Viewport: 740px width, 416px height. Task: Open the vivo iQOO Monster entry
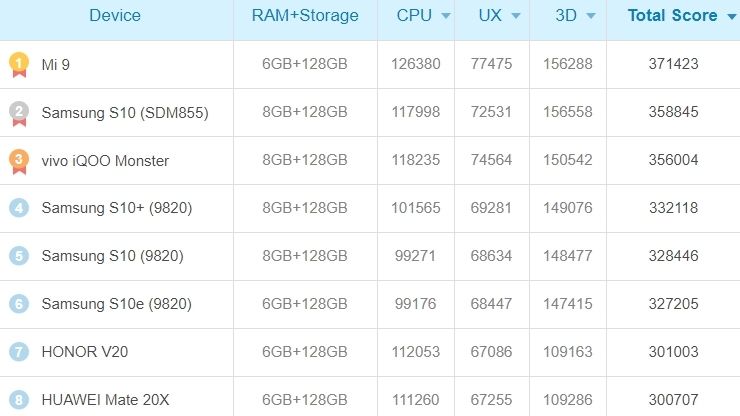click(105, 161)
